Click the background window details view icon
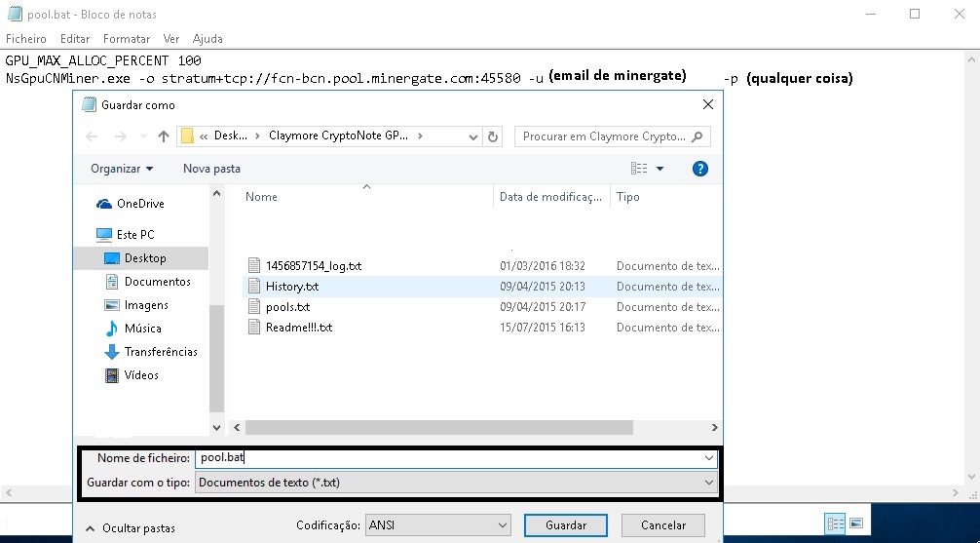The height and width of the screenshot is (543, 980). (x=836, y=523)
